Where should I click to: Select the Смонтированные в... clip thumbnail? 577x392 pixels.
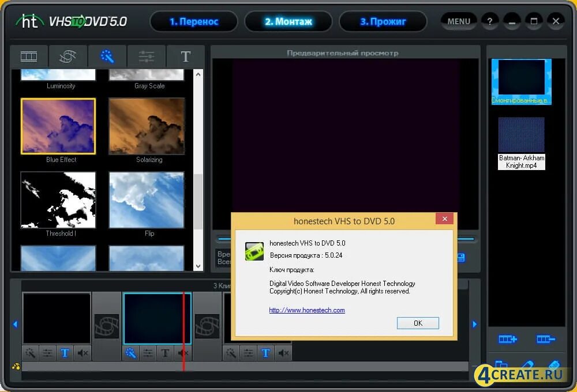[522, 82]
